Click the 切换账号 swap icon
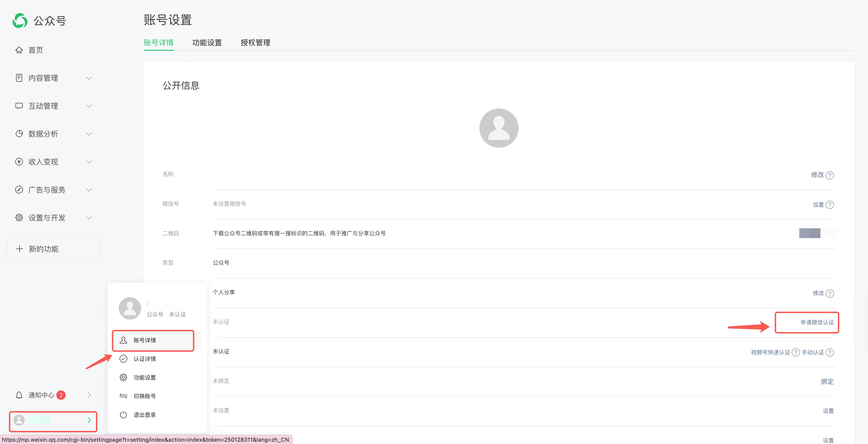This screenshot has height=444, width=868. [123, 396]
